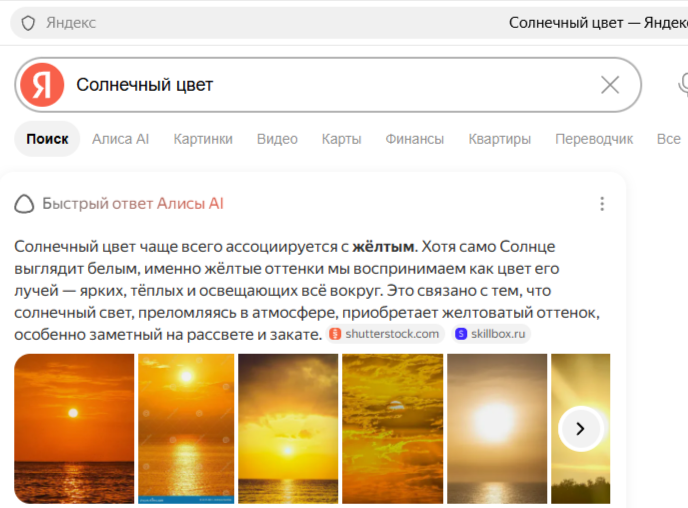The width and height of the screenshot is (688, 508).
Task: Click the bold word 'жёлтым' in answer
Action: pyautogui.click(x=383, y=247)
